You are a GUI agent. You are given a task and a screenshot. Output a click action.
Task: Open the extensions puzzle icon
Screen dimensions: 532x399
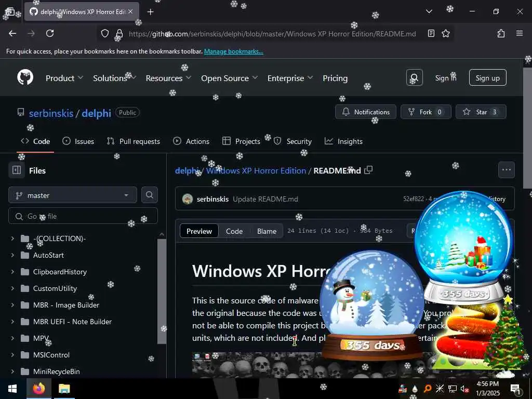(501, 33)
